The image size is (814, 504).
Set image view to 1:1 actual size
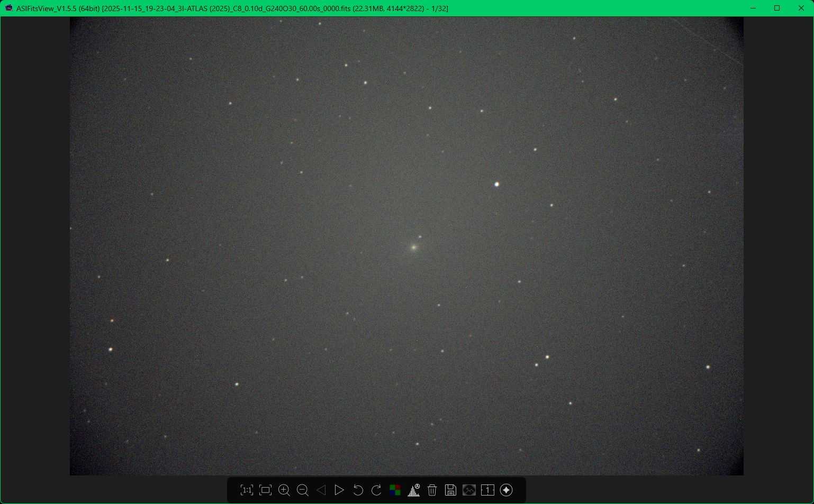pyautogui.click(x=247, y=490)
